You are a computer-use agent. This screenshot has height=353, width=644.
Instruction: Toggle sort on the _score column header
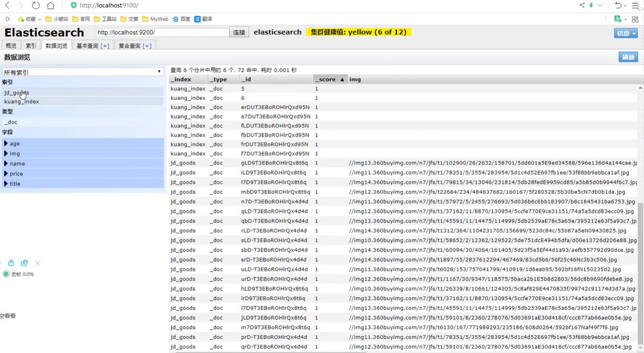(330, 79)
